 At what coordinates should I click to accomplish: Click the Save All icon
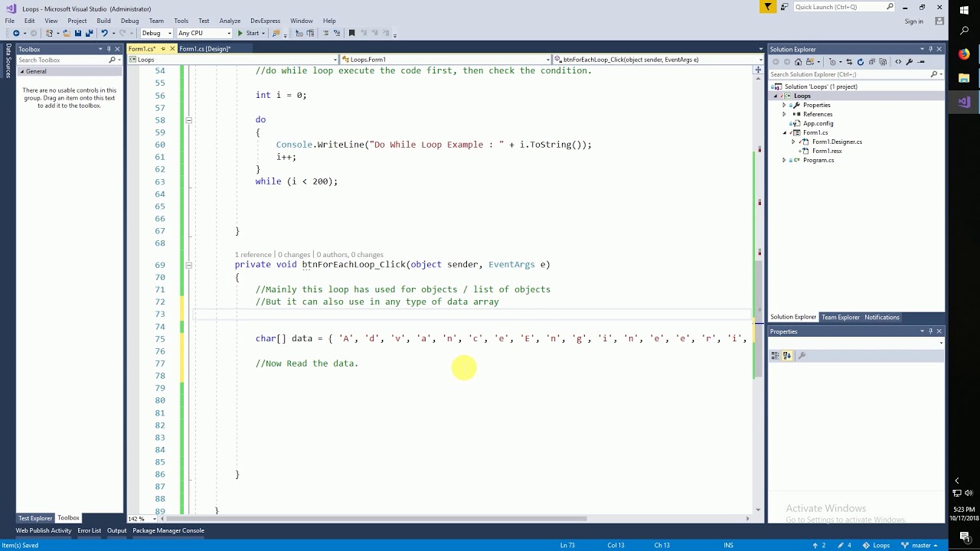coord(90,33)
